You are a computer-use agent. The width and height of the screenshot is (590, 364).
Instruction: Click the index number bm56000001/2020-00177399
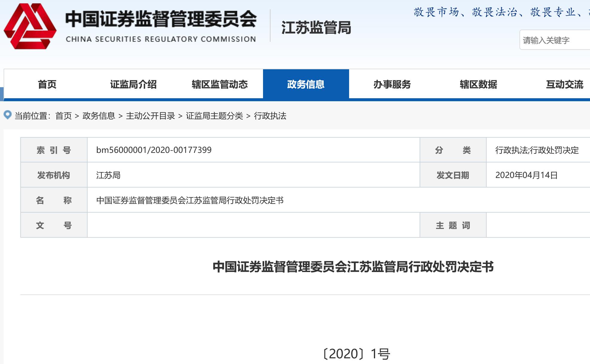[154, 150]
